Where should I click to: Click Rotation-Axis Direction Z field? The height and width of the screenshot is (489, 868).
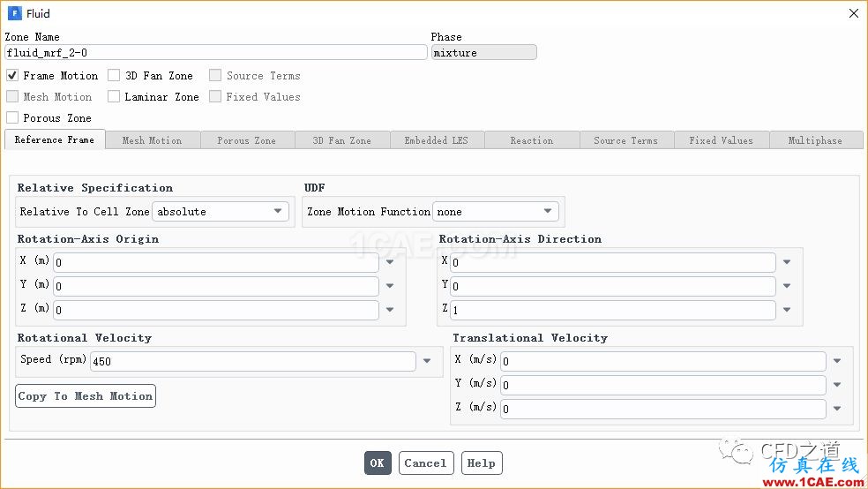click(x=613, y=310)
